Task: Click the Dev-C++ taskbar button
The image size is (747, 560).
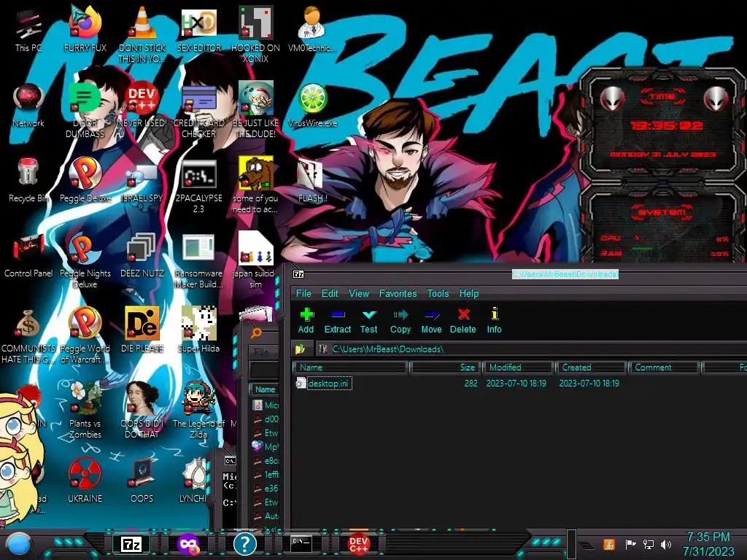Action: [358, 544]
